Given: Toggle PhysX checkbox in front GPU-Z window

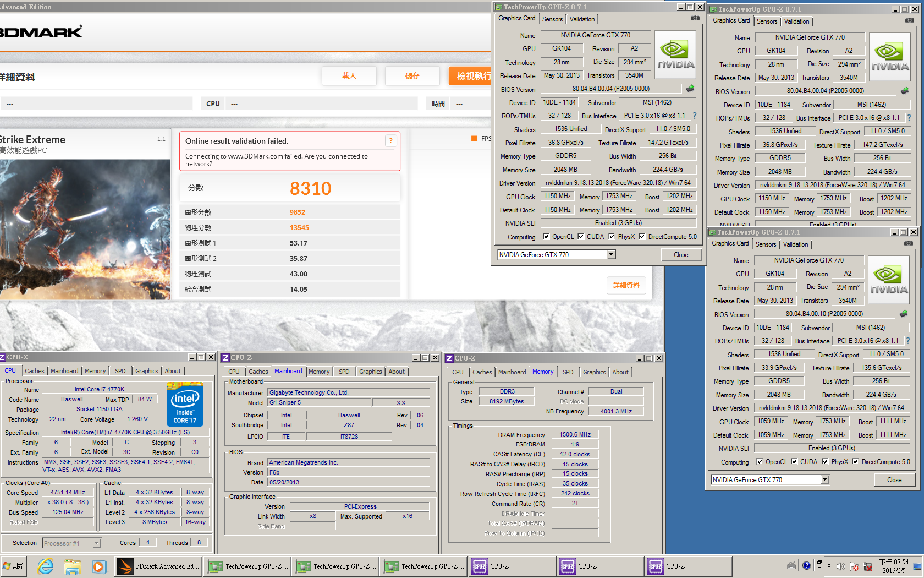Looking at the screenshot, I should tap(612, 237).
